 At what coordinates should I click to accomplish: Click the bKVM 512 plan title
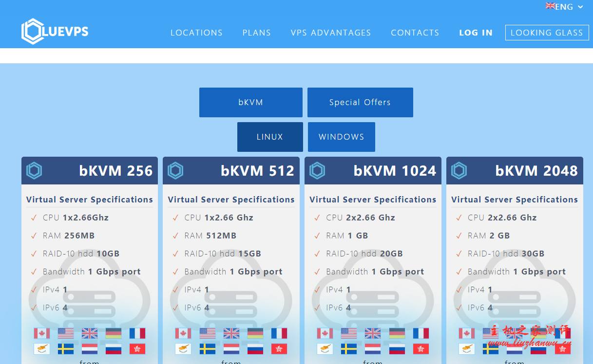click(258, 171)
